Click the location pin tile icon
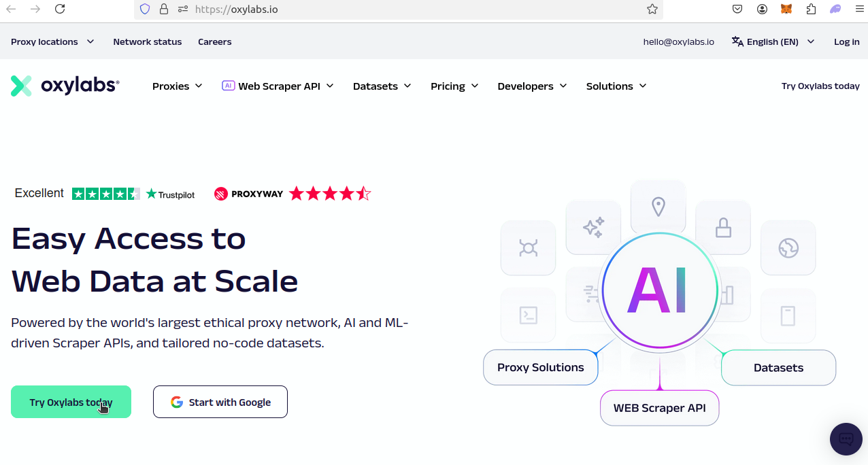Image resolution: width=868 pixels, height=465 pixels. [658, 207]
